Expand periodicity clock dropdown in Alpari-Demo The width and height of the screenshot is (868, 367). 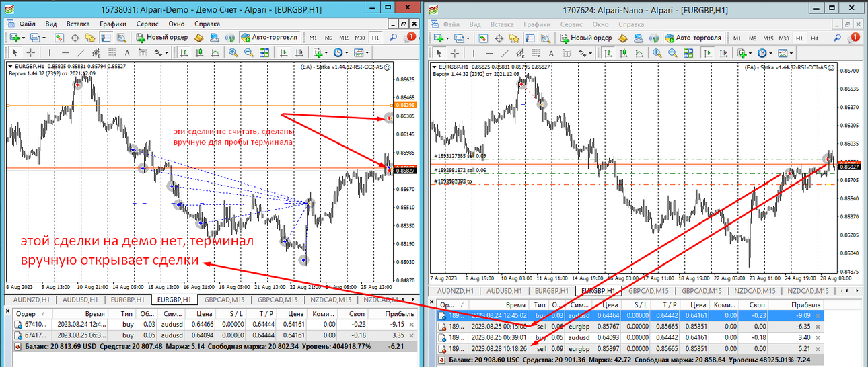click(x=347, y=53)
